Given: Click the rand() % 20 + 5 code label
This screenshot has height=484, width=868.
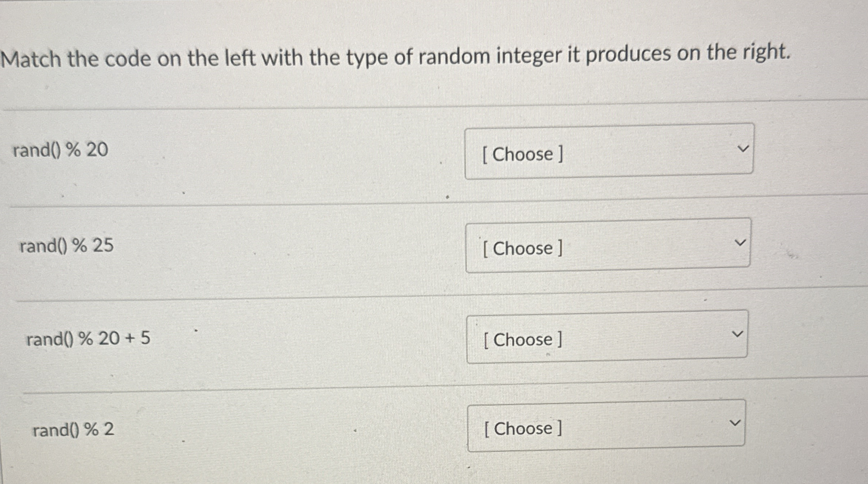Looking at the screenshot, I should click(x=88, y=337).
